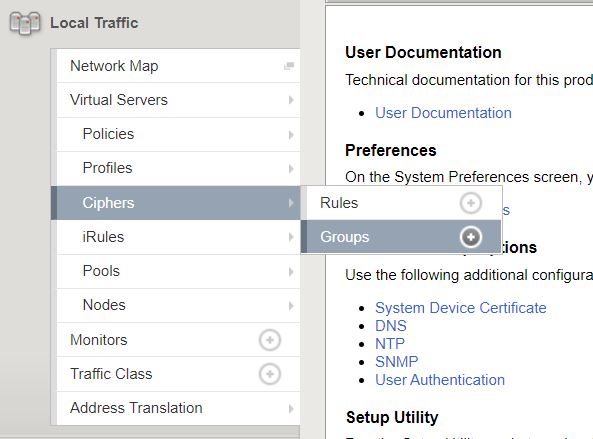Screen dimensions: 593x439
Task: Expand iRules submenu arrow
Action: point(291,237)
